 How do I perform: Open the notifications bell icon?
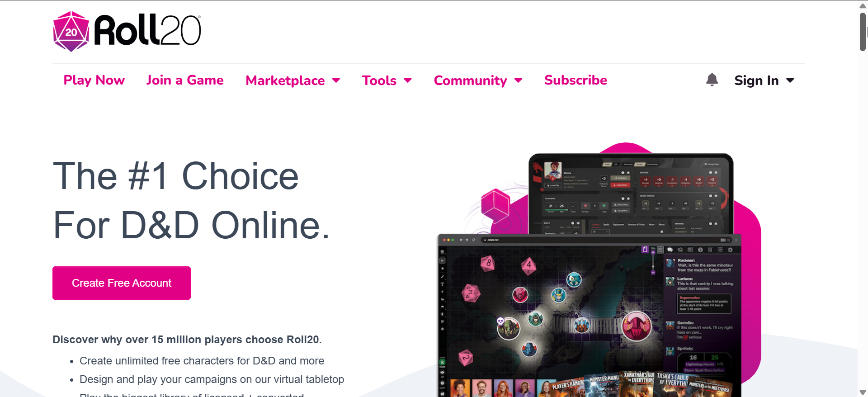click(712, 80)
